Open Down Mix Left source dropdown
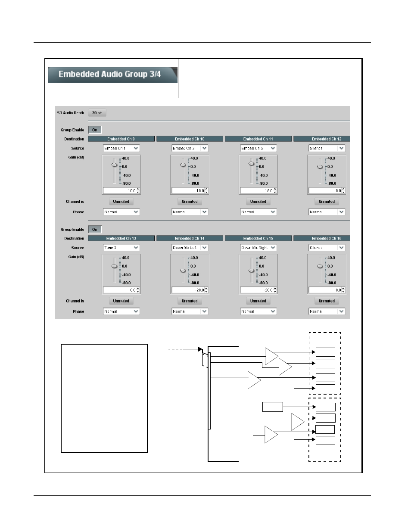Viewport: 411px width, 532px height. point(190,248)
